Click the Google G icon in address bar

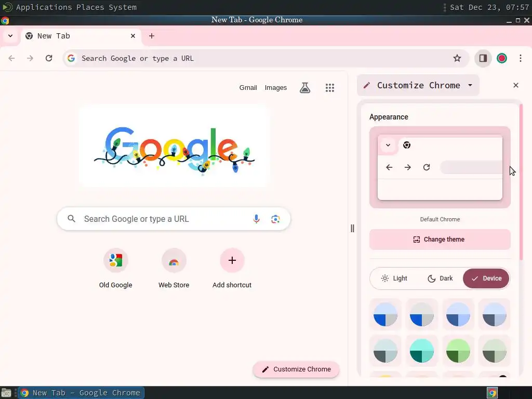(71, 58)
